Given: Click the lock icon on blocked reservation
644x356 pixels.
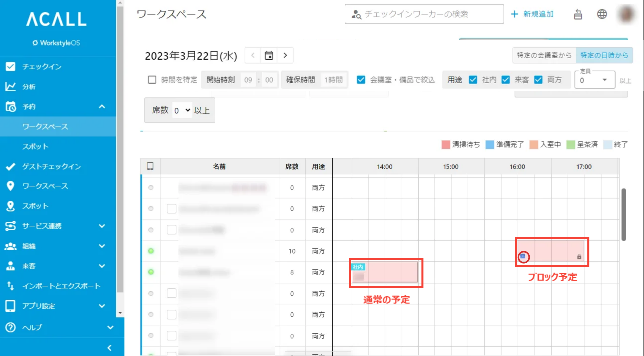Looking at the screenshot, I should pyautogui.click(x=579, y=257).
